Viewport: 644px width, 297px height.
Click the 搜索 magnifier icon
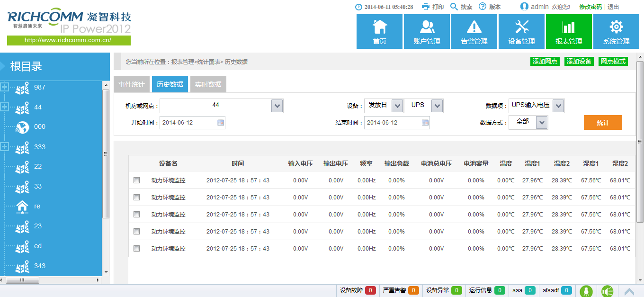pos(454,7)
